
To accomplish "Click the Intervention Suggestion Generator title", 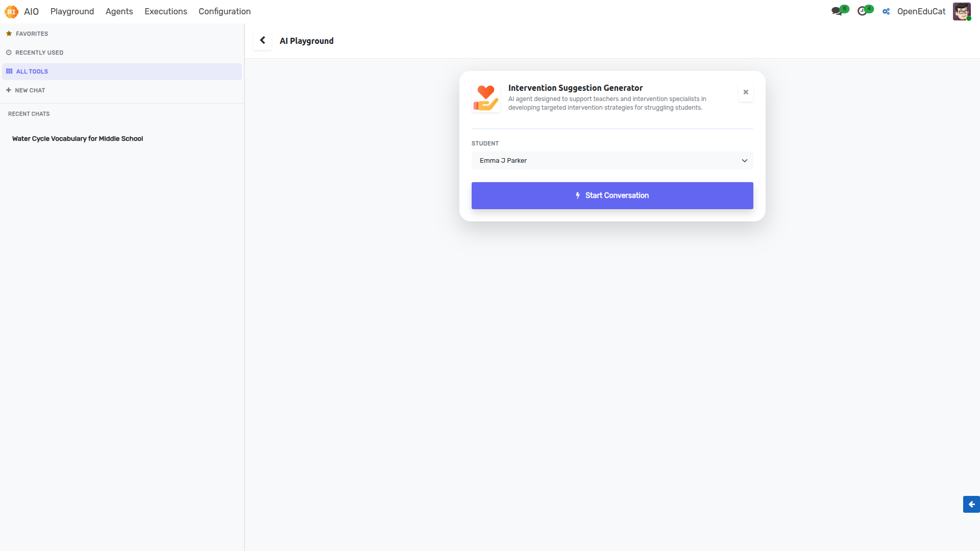I will click(575, 88).
